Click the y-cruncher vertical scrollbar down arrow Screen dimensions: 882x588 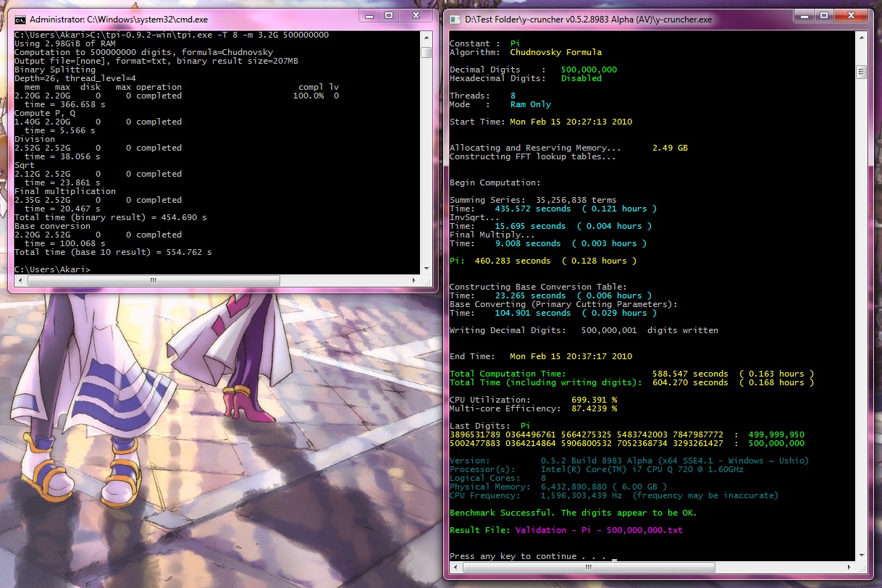pos(862,555)
